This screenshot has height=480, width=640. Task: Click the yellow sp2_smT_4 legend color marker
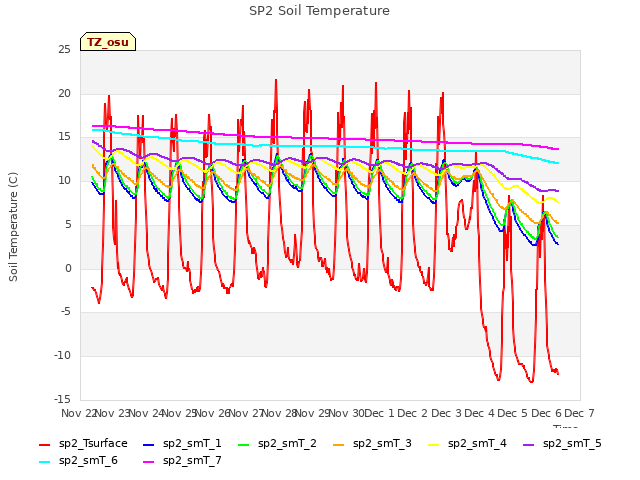433,444
